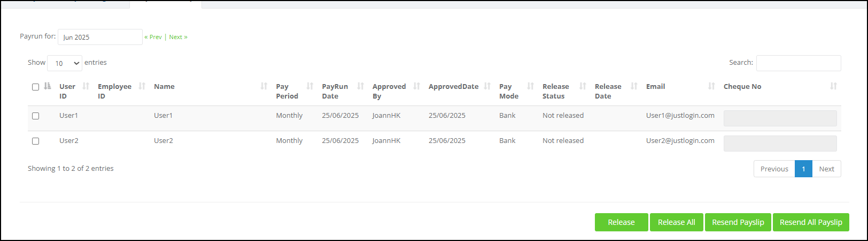Click the Resend All Payslip button
Viewport: 868px width, 241px height.
point(811,222)
